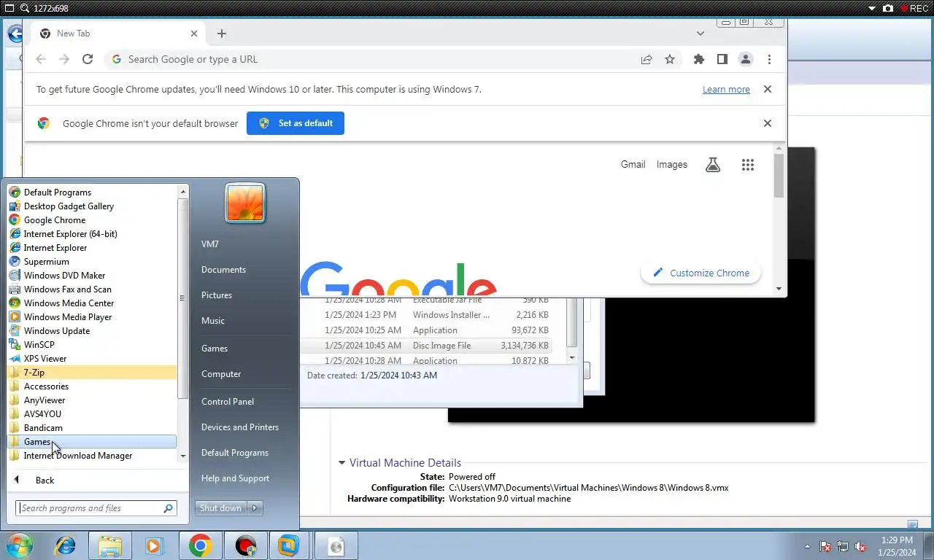Open the Chrome profile icon

pyautogui.click(x=746, y=60)
